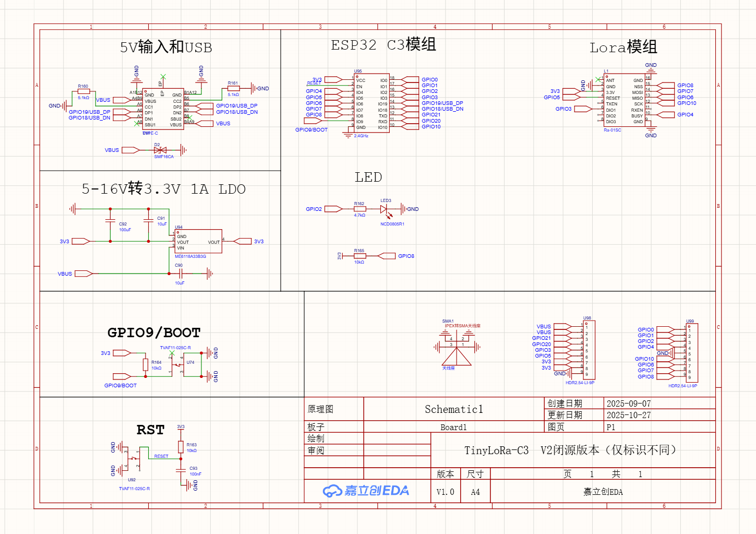This screenshot has width=756, height=534.
Task: Click the C93 100nF capacitor
Action: click(x=181, y=471)
